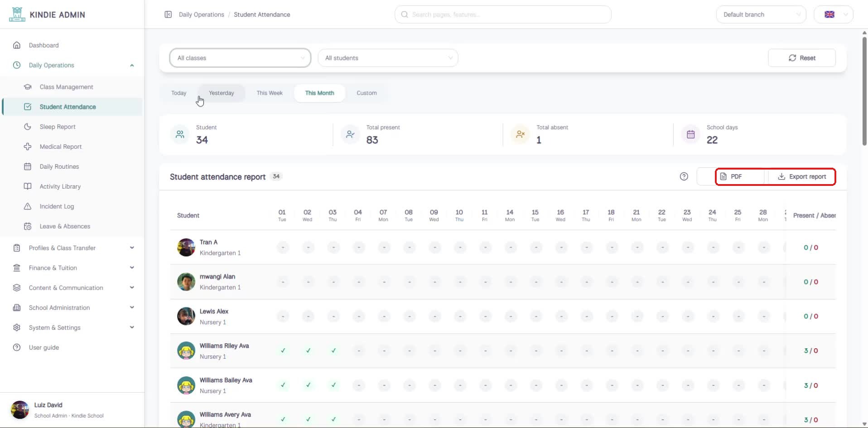Image resolution: width=868 pixels, height=428 pixels.
Task: Click the Sleep Report moon icon
Action: pos(28,127)
